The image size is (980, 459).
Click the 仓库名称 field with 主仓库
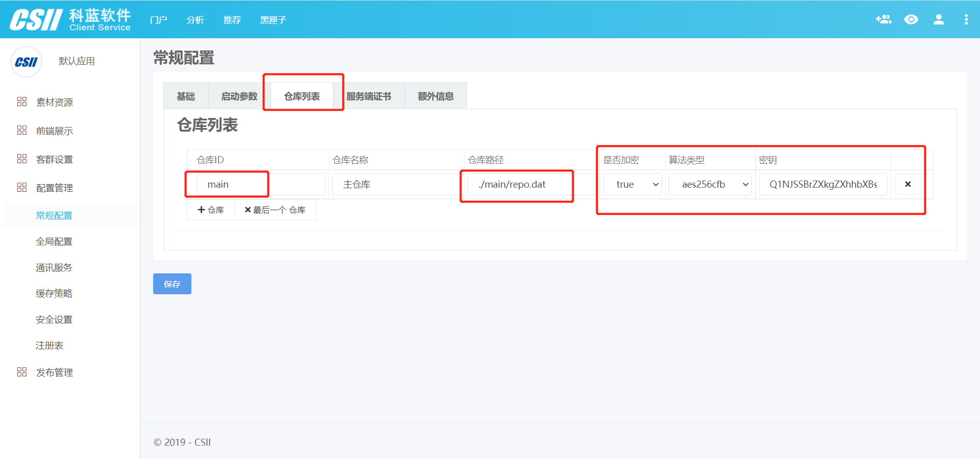(396, 184)
